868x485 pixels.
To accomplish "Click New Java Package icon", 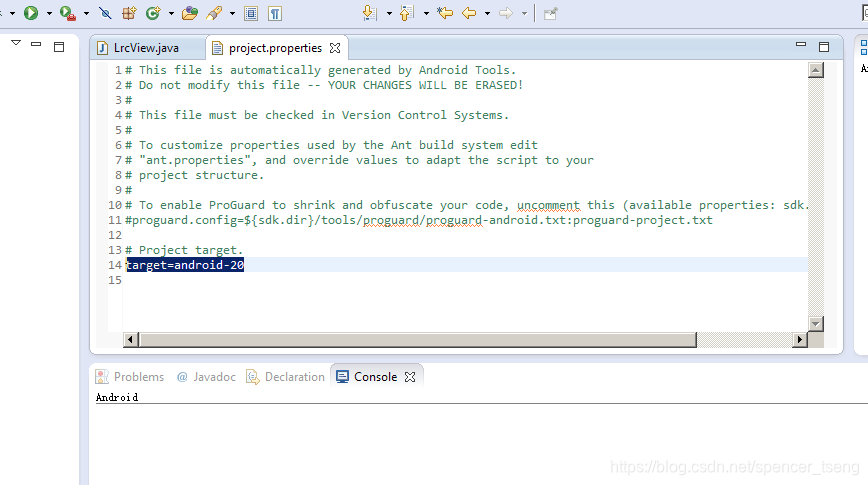I will [129, 13].
